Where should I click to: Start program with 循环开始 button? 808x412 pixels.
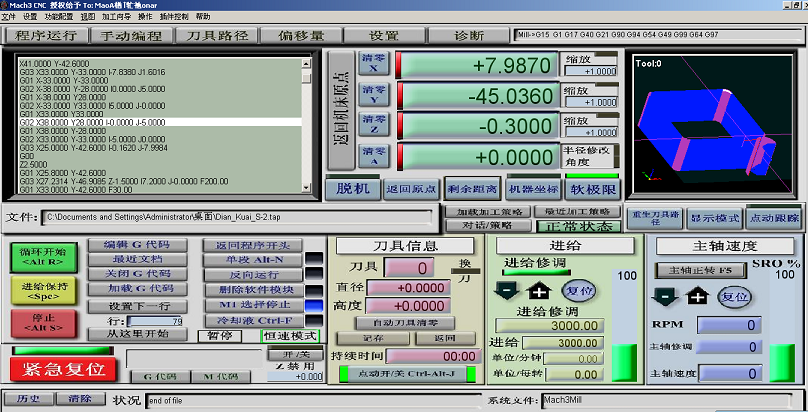point(43,257)
